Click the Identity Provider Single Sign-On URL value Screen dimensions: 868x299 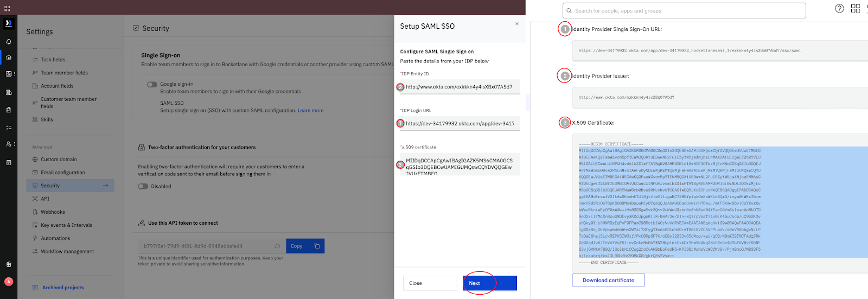[x=689, y=50]
